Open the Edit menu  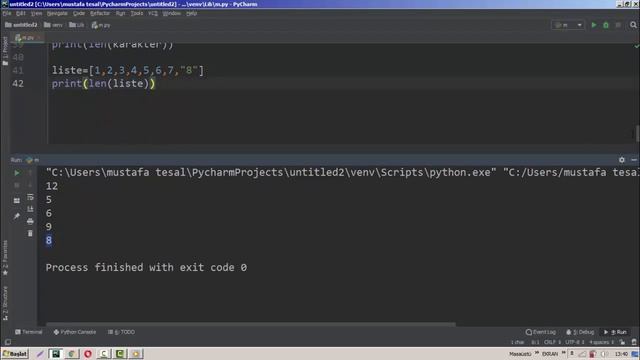(21, 13)
